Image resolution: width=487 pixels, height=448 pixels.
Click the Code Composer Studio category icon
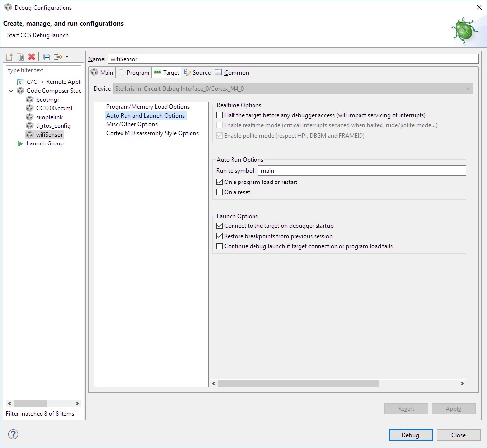[21, 91]
